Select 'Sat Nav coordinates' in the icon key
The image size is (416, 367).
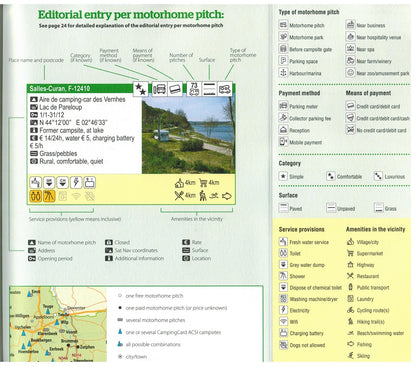(136, 250)
